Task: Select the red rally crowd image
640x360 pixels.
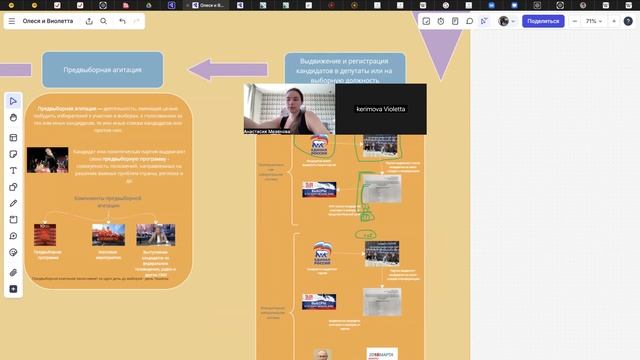Action: (x=109, y=235)
